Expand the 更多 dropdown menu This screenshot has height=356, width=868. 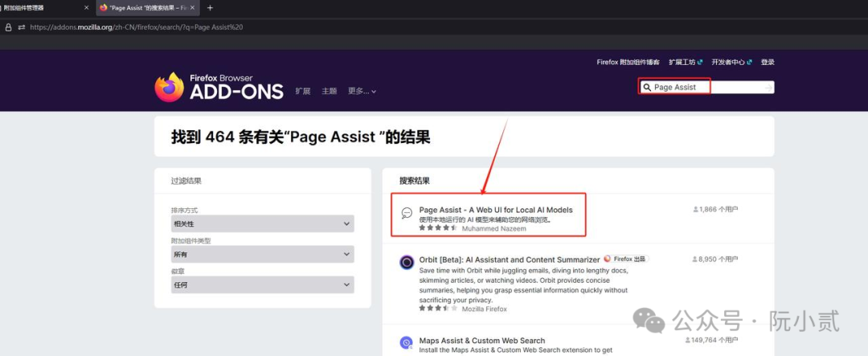click(x=362, y=91)
